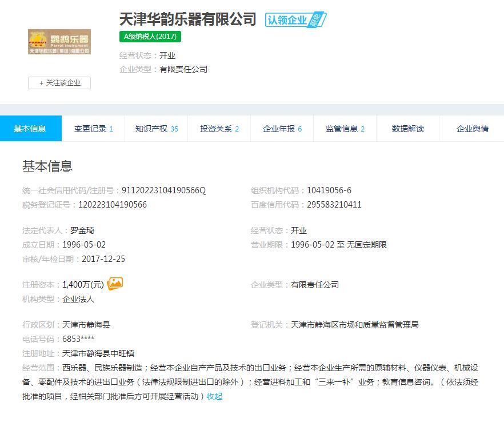Click the A级纳税人(2017) green tag
The width and height of the screenshot is (504, 434).
pos(150,37)
